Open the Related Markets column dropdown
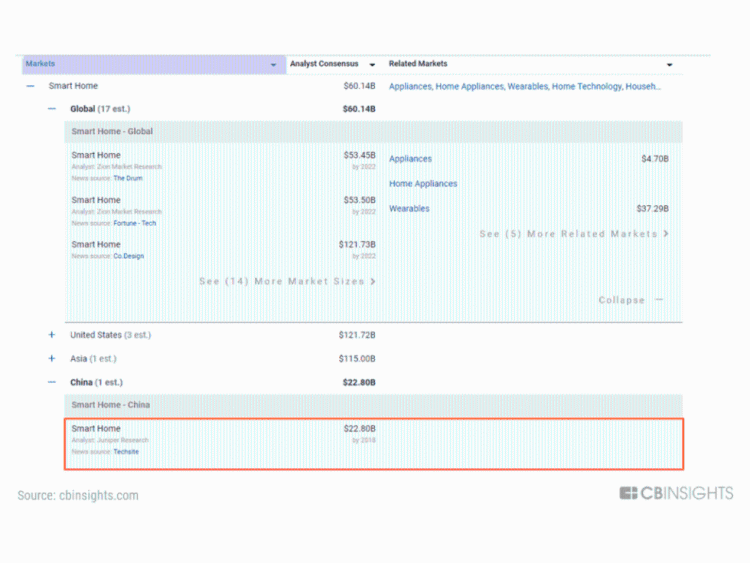750x563 pixels. [x=669, y=65]
